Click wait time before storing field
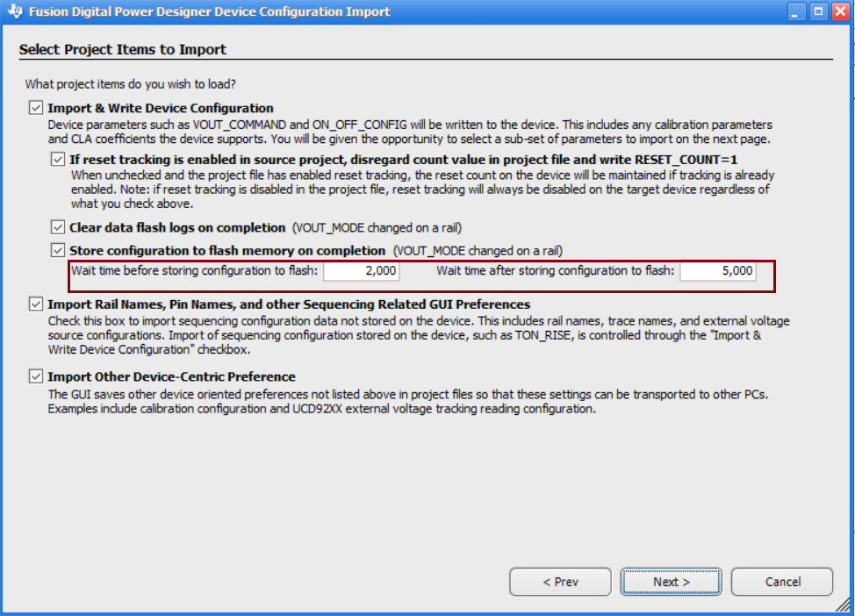This screenshot has width=855, height=616. 362,271
